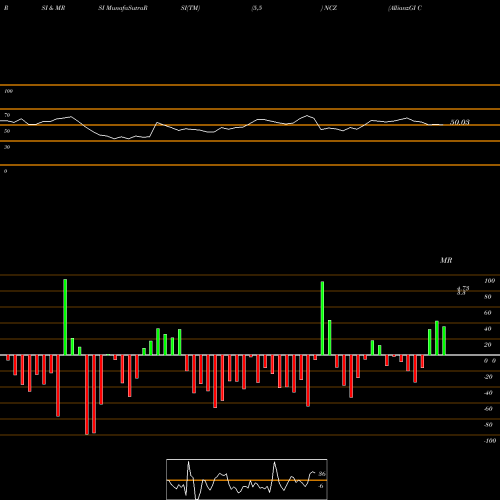
Task: Click the MR axis '-60' label
Action: tap(488, 409)
